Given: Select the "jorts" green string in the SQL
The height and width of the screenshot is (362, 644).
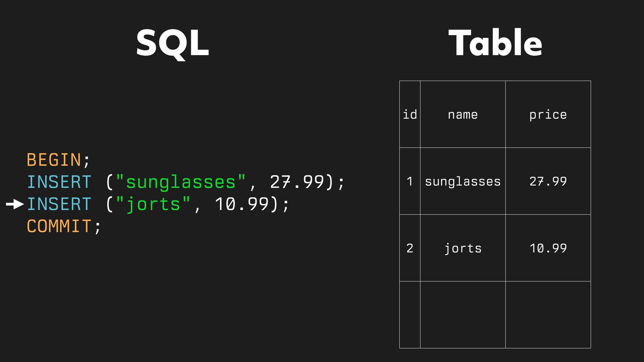Looking at the screenshot, I should click(153, 204).
